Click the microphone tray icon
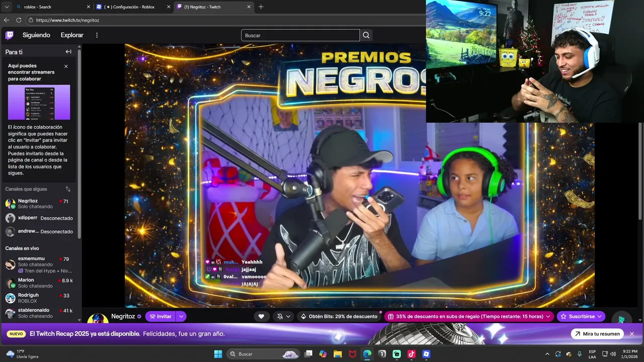The width and height of the screenshot is (644, 362). point(580,354)
